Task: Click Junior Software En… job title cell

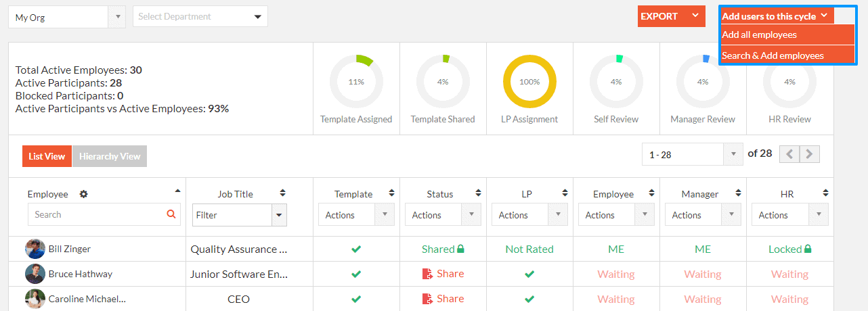Action: click(x=239, y=274)
